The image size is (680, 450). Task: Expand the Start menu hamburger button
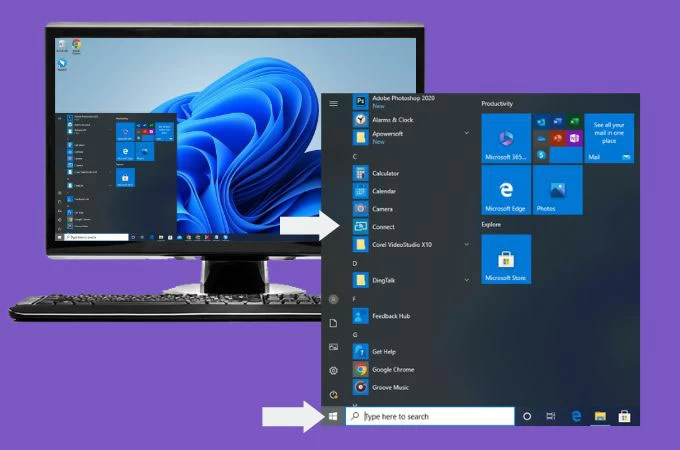pyautogui.click(x=333, y=103)
